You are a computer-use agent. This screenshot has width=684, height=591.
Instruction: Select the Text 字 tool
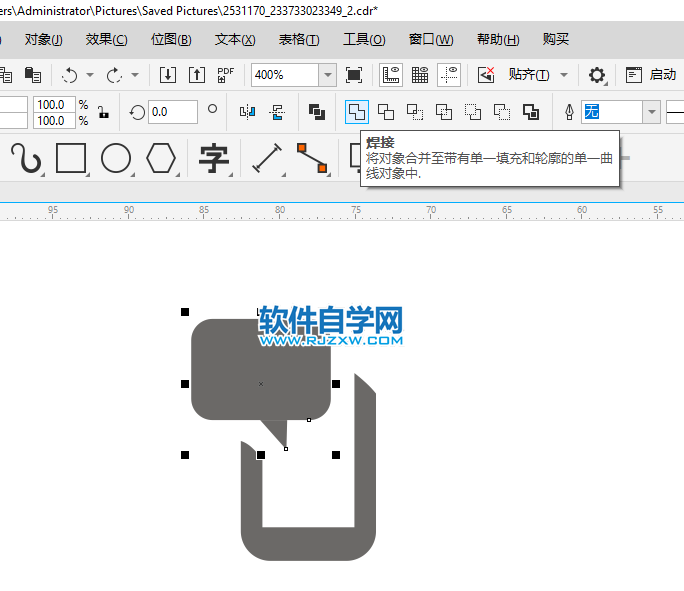click(x=214, y=159)
